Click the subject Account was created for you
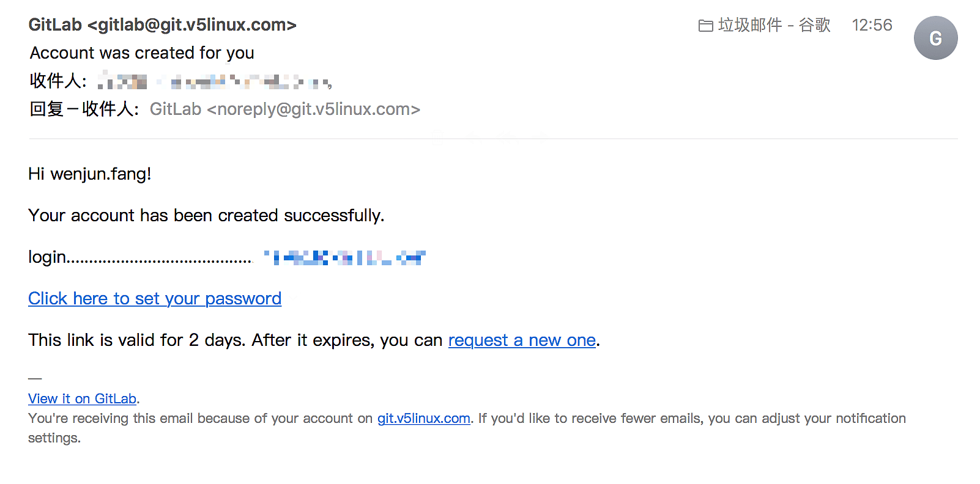This screenshot has height=484, width=980. [x=142, y=53]
